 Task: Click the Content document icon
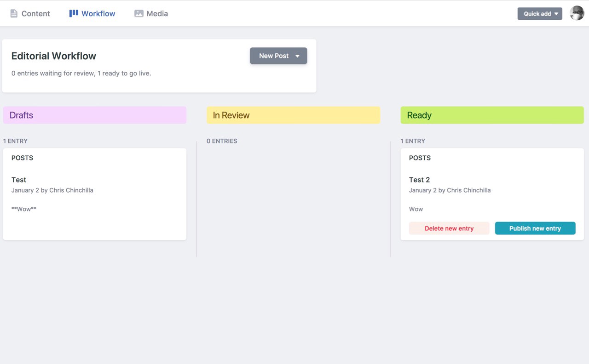14,14
